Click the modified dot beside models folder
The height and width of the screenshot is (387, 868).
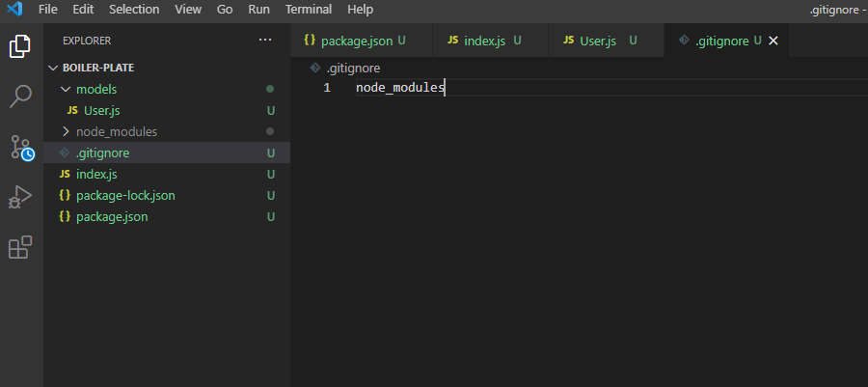click(x=270, y=89)
